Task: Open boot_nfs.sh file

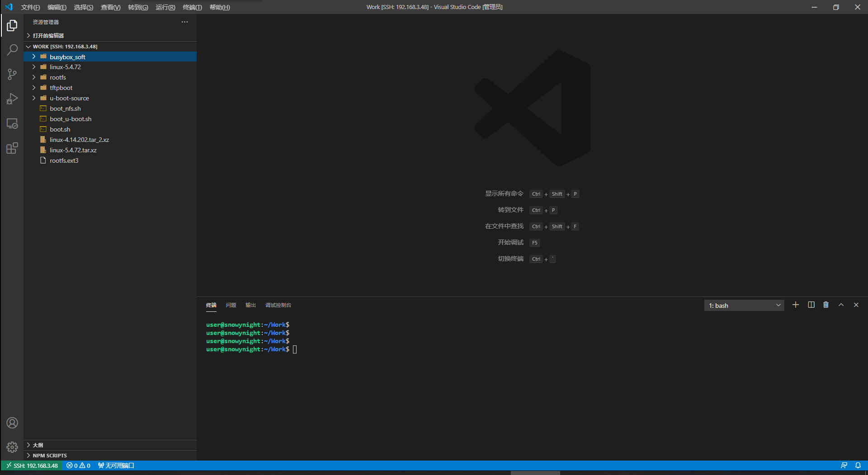Action: pos(65,108)
